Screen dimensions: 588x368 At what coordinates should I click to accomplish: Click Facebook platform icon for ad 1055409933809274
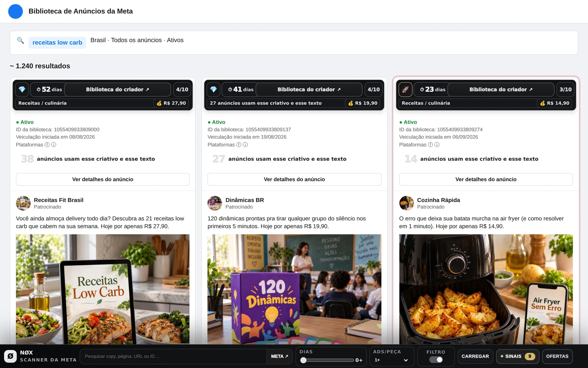430,145
